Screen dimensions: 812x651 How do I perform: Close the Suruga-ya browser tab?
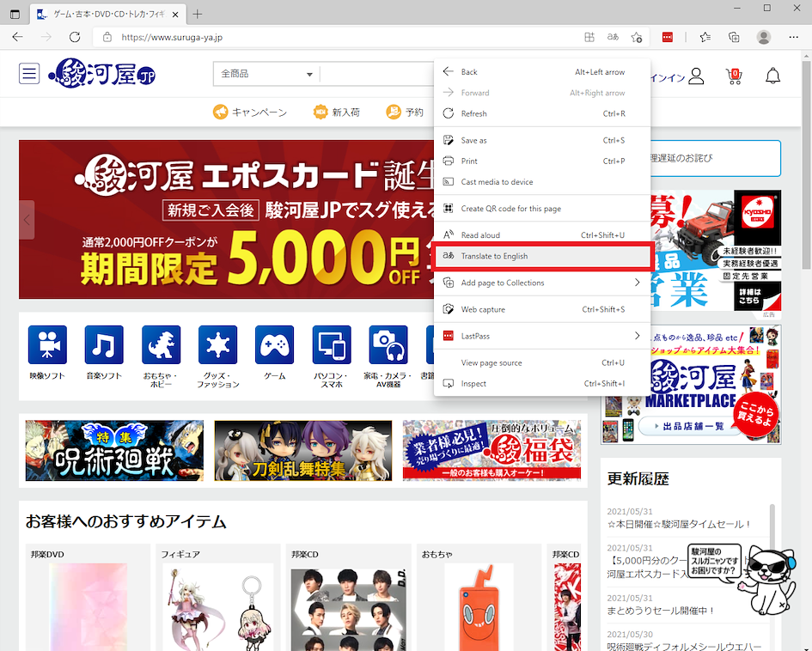pyautogui.click(x=175, y=15)
